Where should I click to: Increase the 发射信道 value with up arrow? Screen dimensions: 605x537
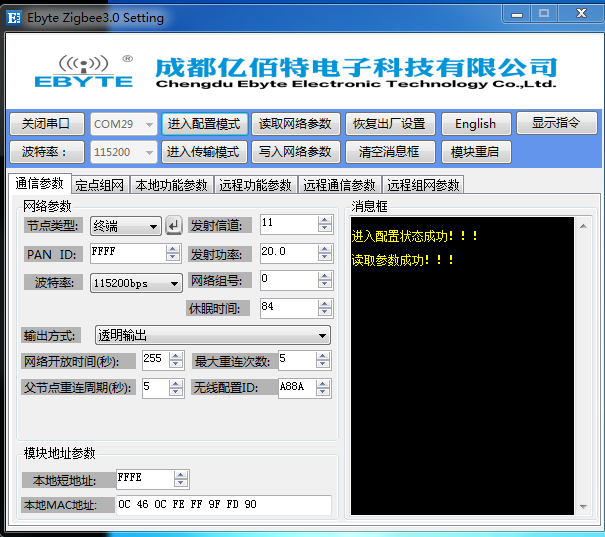click(x=324, y=220)
